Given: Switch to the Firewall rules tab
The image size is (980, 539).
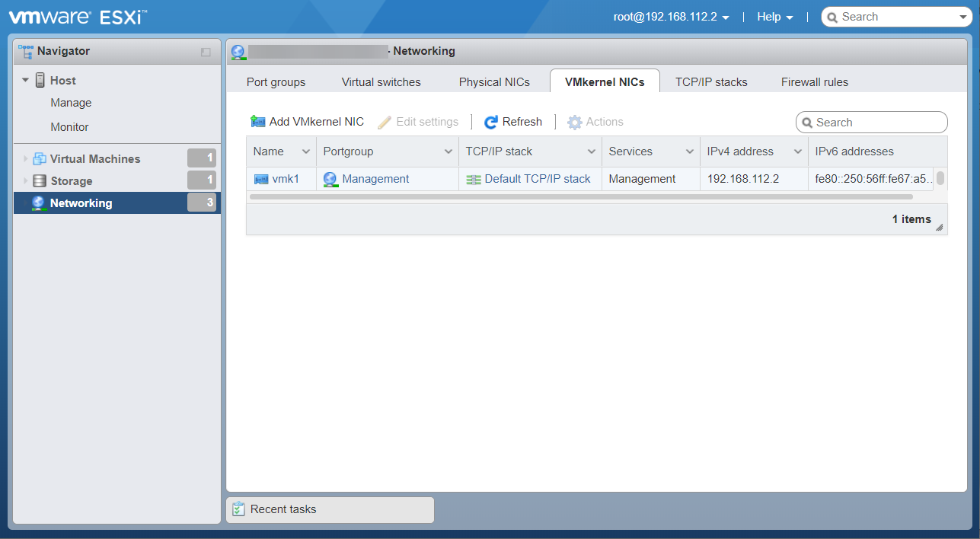Looking at the screenshot, I should pos(814,81).
